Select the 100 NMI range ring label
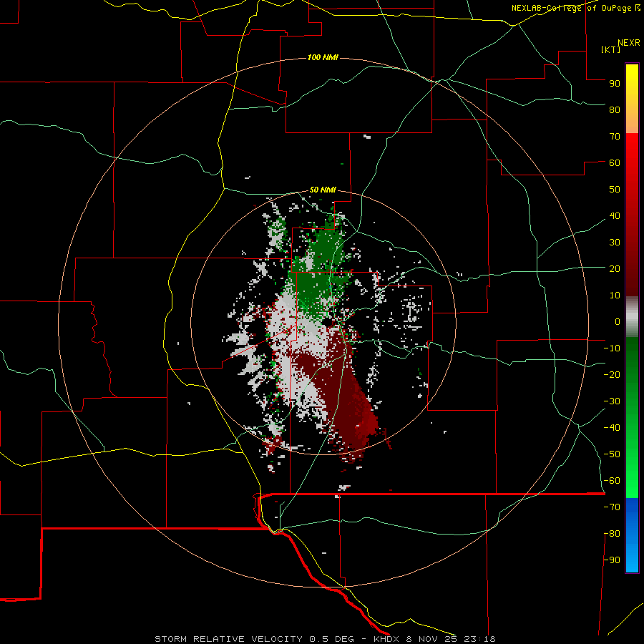This screenshot has width=644, height=644. (x=323, y=57)
